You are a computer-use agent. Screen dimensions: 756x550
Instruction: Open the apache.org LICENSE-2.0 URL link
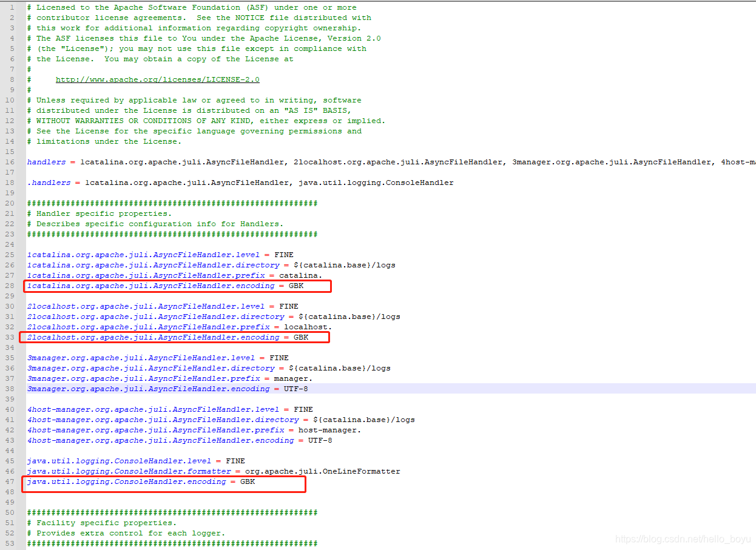158,79
